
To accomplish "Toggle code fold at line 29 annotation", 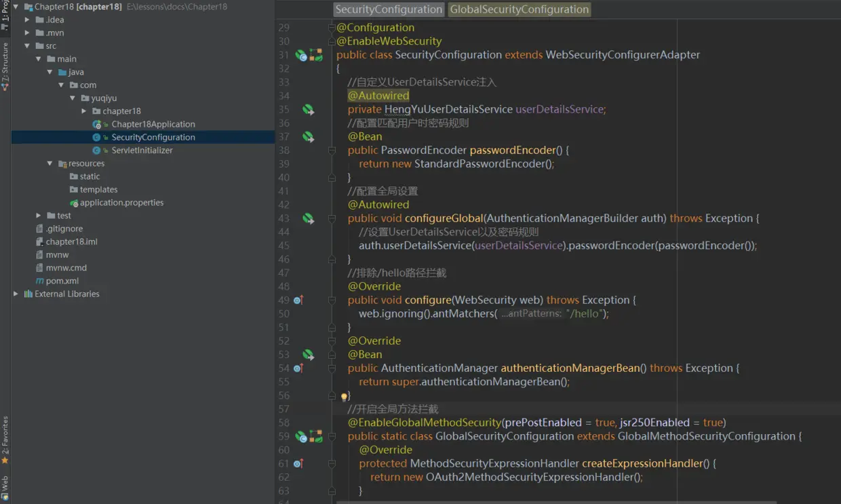I will click(332, 28).
